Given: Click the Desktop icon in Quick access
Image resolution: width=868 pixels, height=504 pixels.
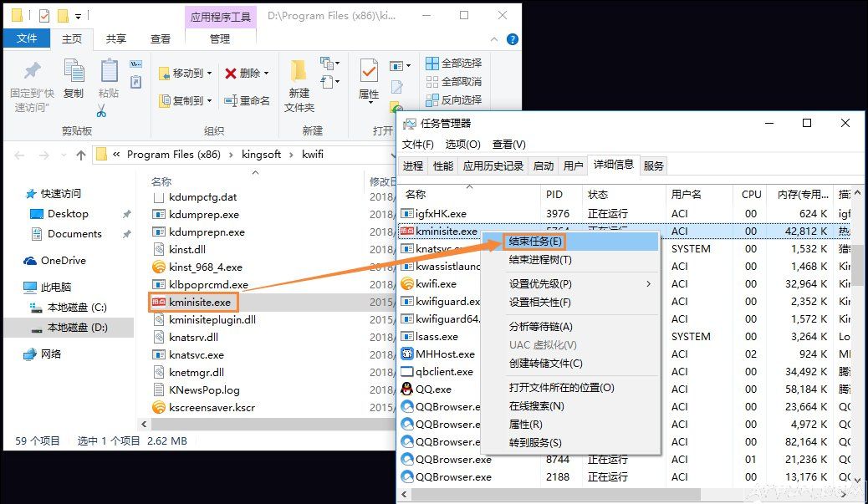Looking at the screenshot, I should click(x=37, y=214).
